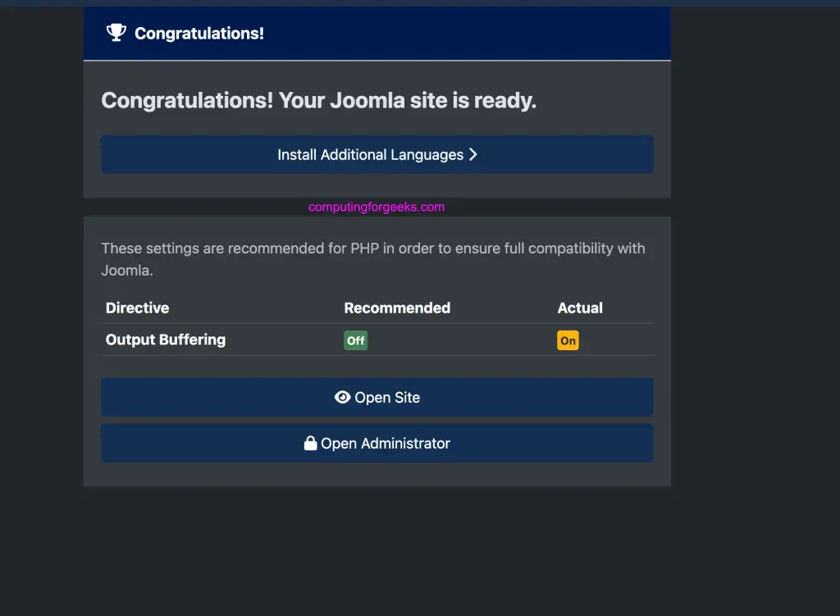Image resolution: width=840 pixels, height=616 pixels.
Task: Click the trophy icon in the header
Action: [116, 33]
